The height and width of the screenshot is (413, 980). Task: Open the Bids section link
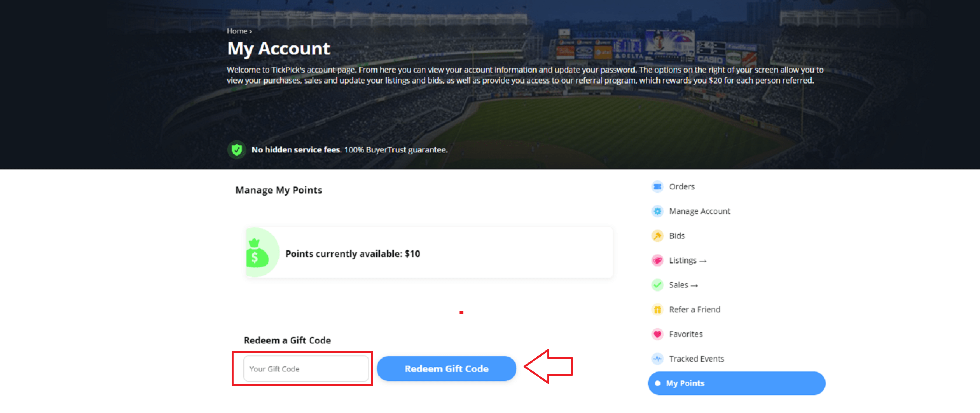[677, 235]
